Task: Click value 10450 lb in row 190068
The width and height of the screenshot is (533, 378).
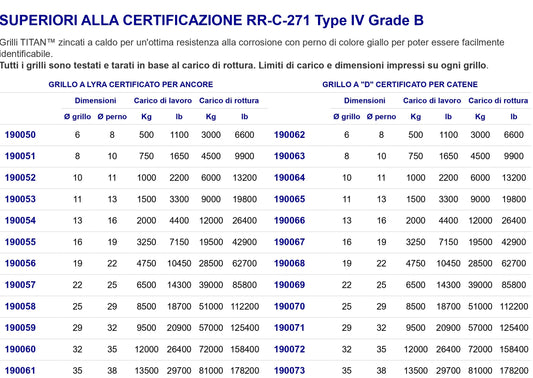Action: [x=448, y=263]
